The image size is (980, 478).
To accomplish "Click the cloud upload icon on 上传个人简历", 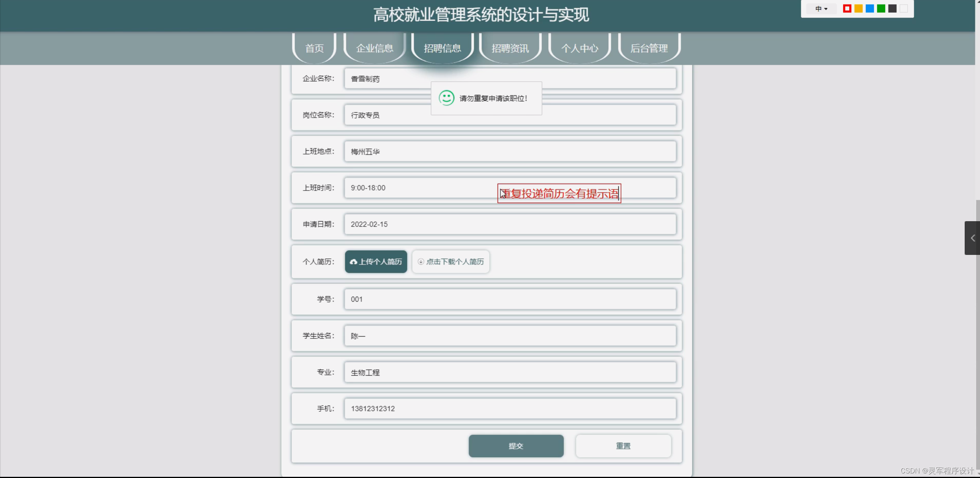I will point(353,262).
